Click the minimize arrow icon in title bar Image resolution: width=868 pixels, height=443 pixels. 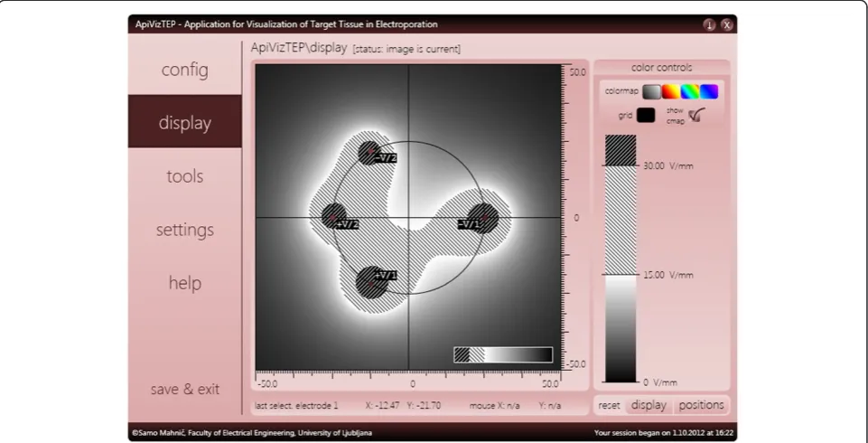[x=709, y=25]
